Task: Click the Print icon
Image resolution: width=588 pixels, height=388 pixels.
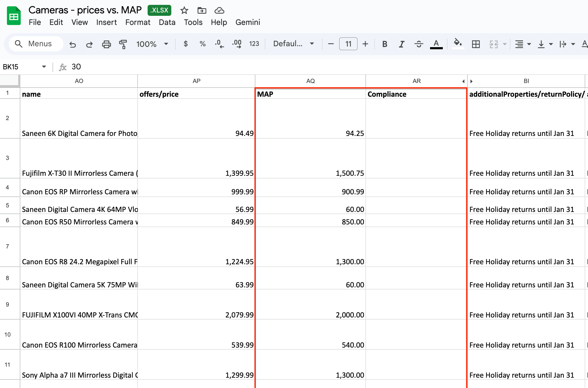Action: point(106,44)
